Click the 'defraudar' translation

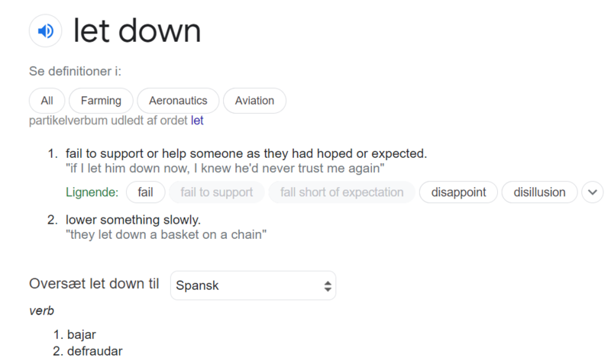click(x=95, y=351)
